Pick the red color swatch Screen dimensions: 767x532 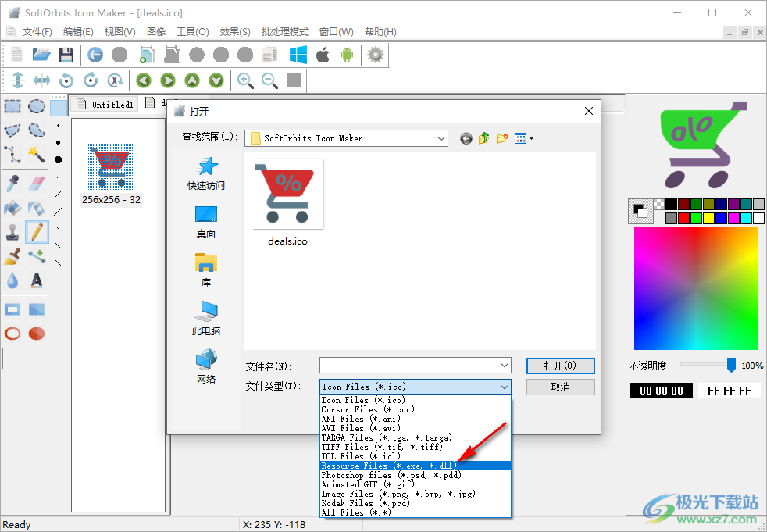coord(684,218)
